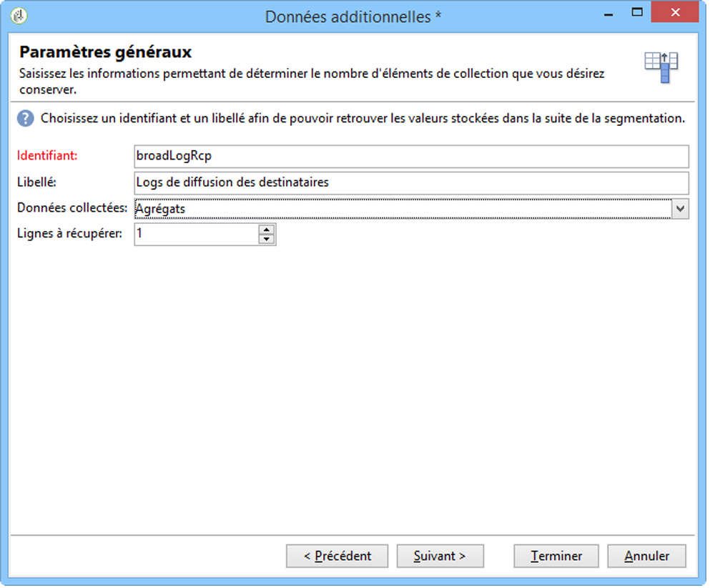This screenshot has height=588, width=715.
Task: Finish the wizard with Terminer
Action: coord(556,556)
